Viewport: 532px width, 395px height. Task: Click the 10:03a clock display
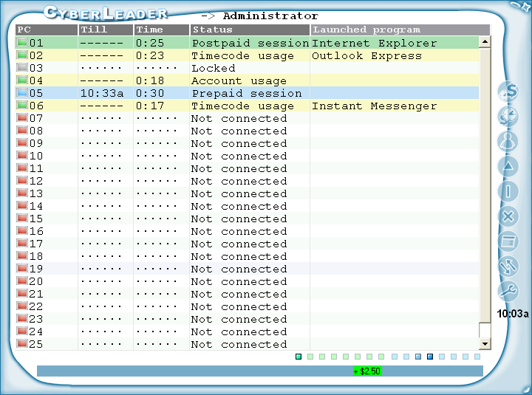point(513,314)
